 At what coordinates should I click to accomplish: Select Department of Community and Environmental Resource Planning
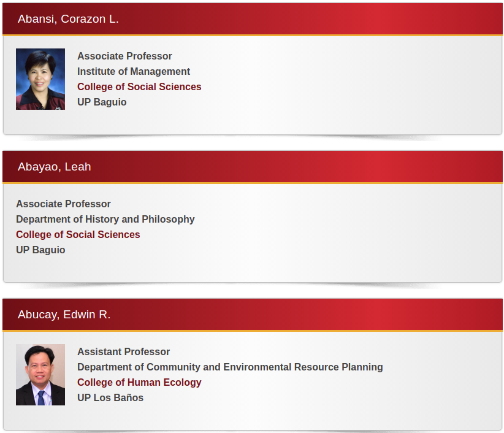(x=230, y=367)
